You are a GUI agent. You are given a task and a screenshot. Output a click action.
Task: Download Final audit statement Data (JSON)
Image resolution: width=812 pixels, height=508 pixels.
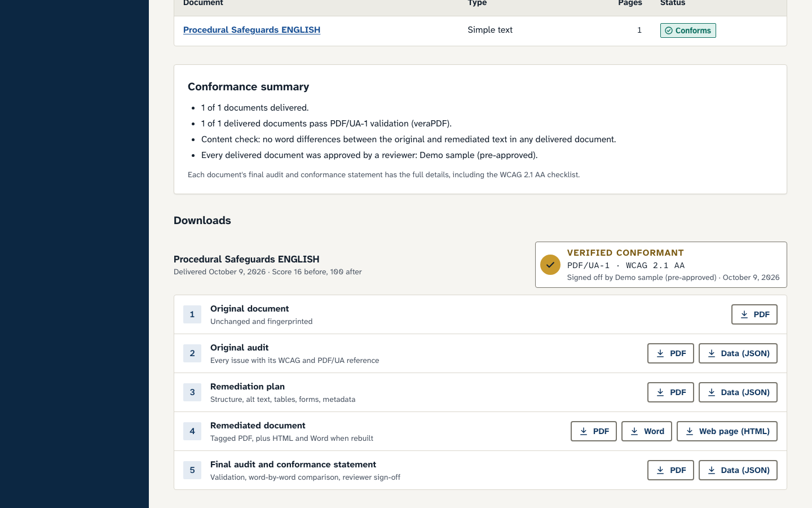738,470
